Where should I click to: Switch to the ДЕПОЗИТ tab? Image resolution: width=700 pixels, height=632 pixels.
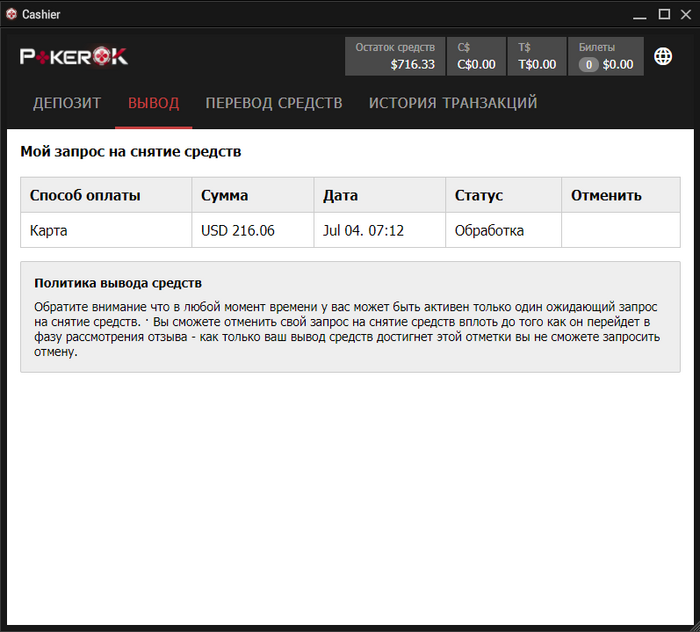(67, 103)
